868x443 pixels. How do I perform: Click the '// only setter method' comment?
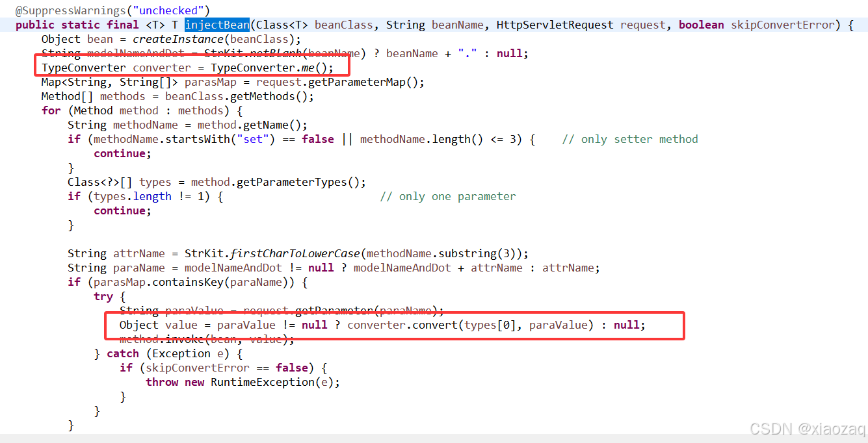pyautogui.click(x=630, y=139)
